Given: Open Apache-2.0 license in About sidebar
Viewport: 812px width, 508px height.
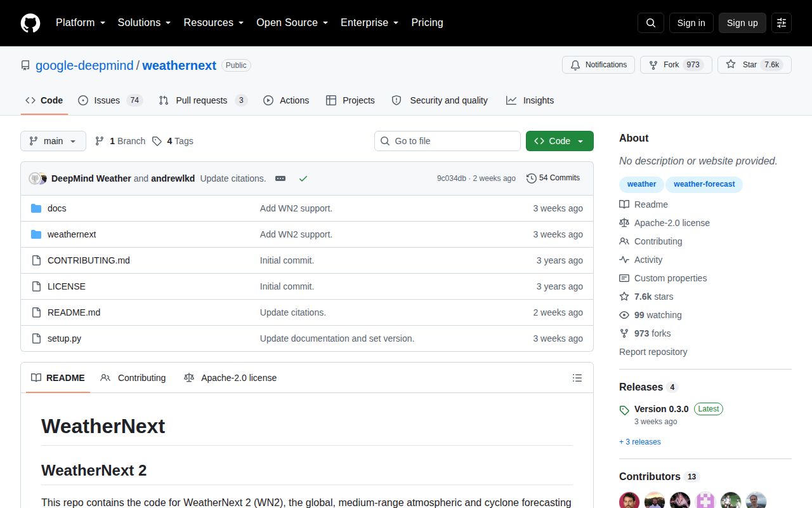Looking at the screenshot, I should 665,223.
